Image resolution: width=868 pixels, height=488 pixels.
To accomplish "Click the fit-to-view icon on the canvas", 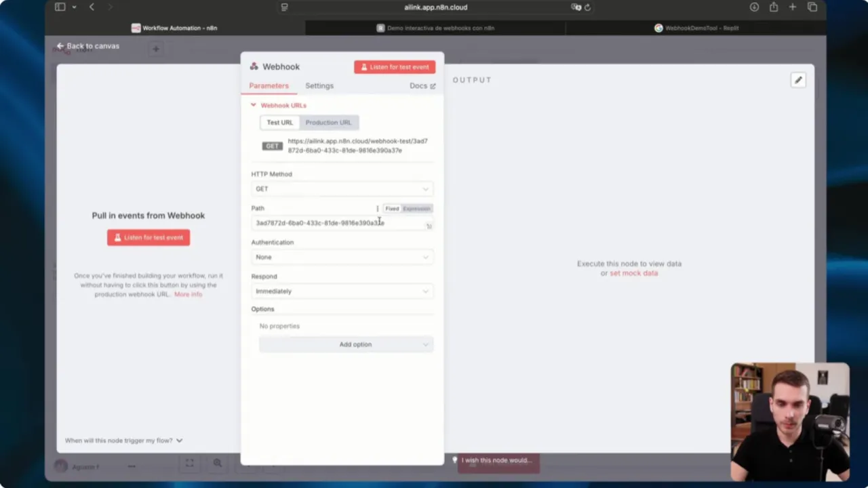I will (x=190, y=463).
